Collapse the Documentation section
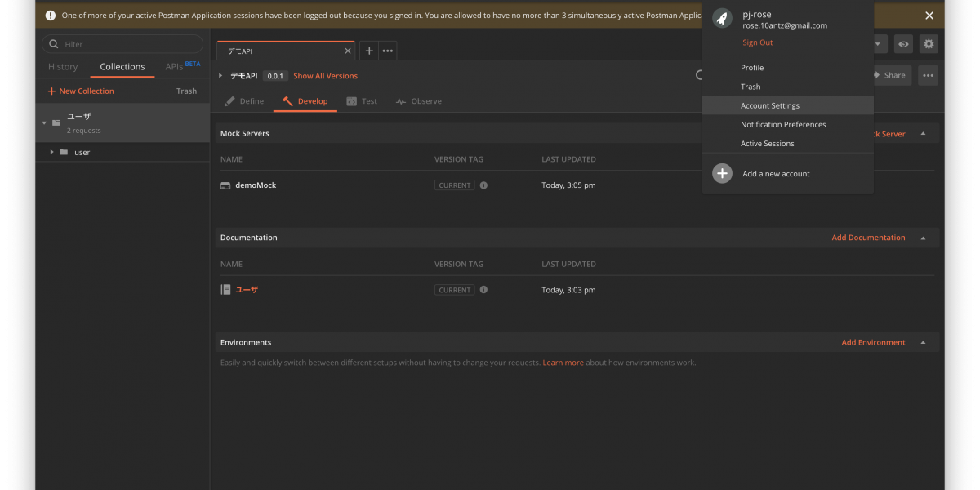Viewport: 980px width, 490px height. click(923, 238)
